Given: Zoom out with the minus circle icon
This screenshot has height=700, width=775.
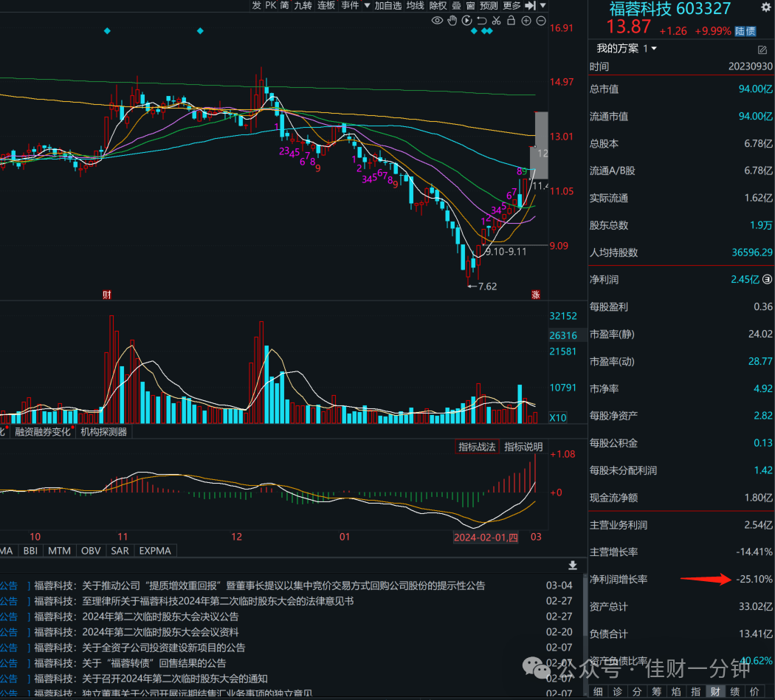Looking at the screenshot, I should (x=541, y=21).
